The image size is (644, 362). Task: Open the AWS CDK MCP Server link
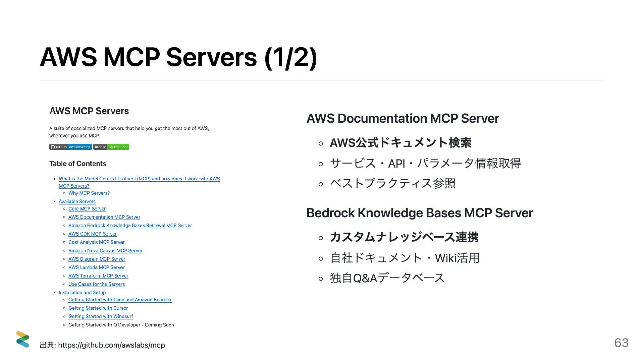coord(92,234)
